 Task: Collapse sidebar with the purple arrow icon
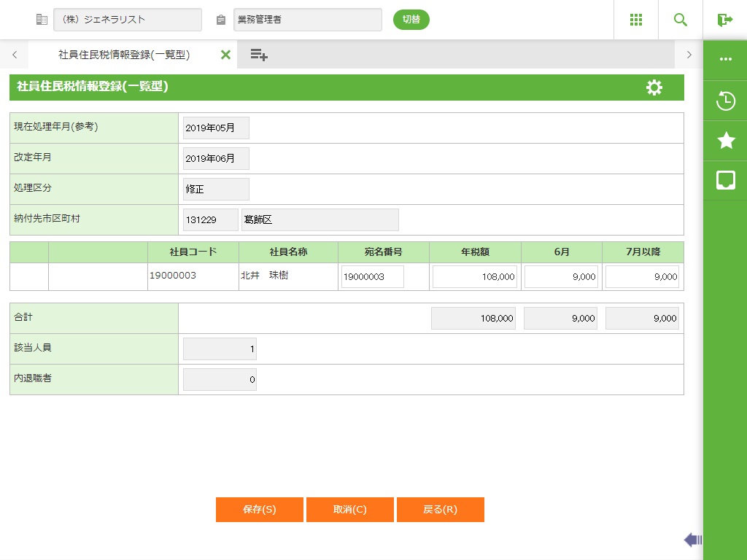point(692,540)
